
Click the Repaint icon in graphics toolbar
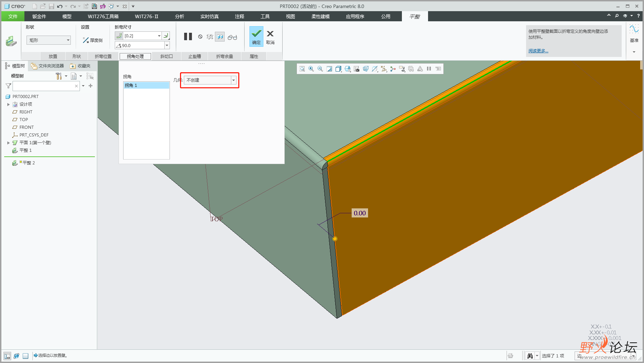[x=329, y=69]
